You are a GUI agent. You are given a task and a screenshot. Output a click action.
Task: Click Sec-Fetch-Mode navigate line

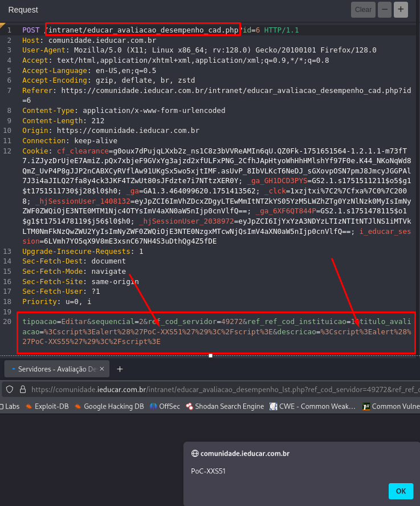74,272
